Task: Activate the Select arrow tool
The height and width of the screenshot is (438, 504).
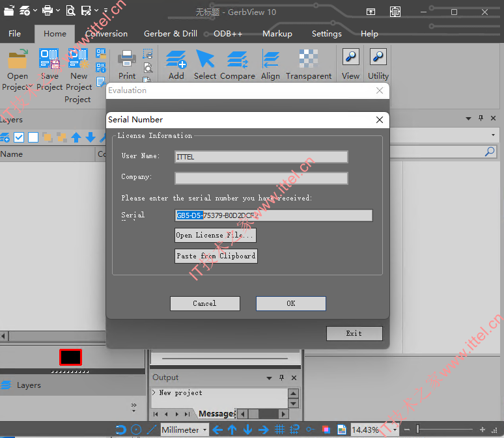Action: [205, 59]
